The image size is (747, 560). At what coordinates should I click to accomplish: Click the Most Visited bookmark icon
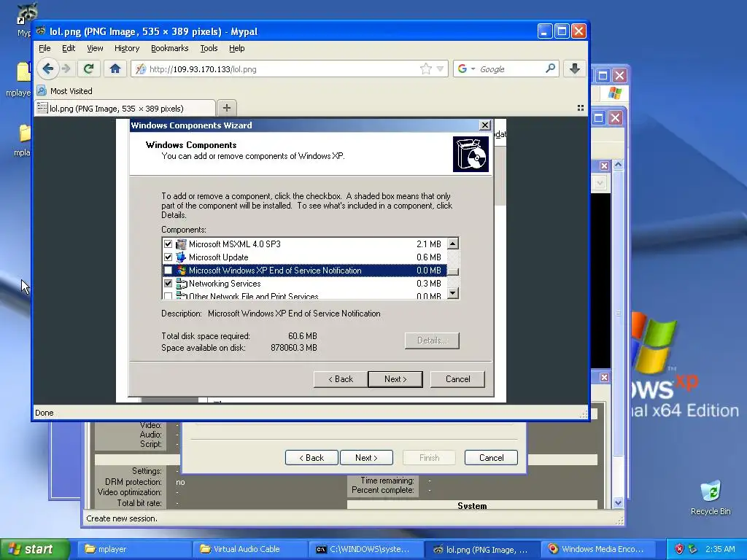(x=42, y=90)
